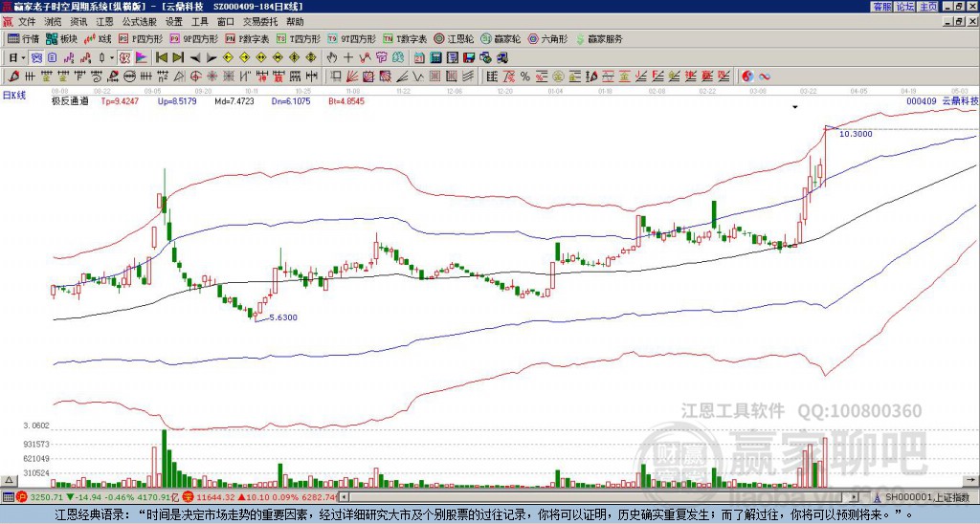Click the circled minus drawing tool
Image resolution: width=980 pixels, height=524 pixels.
coord(129,76)
